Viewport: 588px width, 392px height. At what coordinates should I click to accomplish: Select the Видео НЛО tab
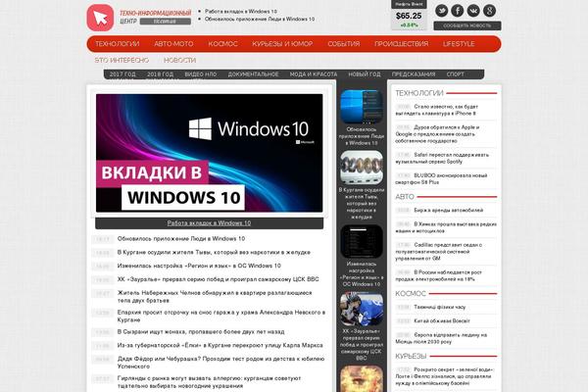201,74
